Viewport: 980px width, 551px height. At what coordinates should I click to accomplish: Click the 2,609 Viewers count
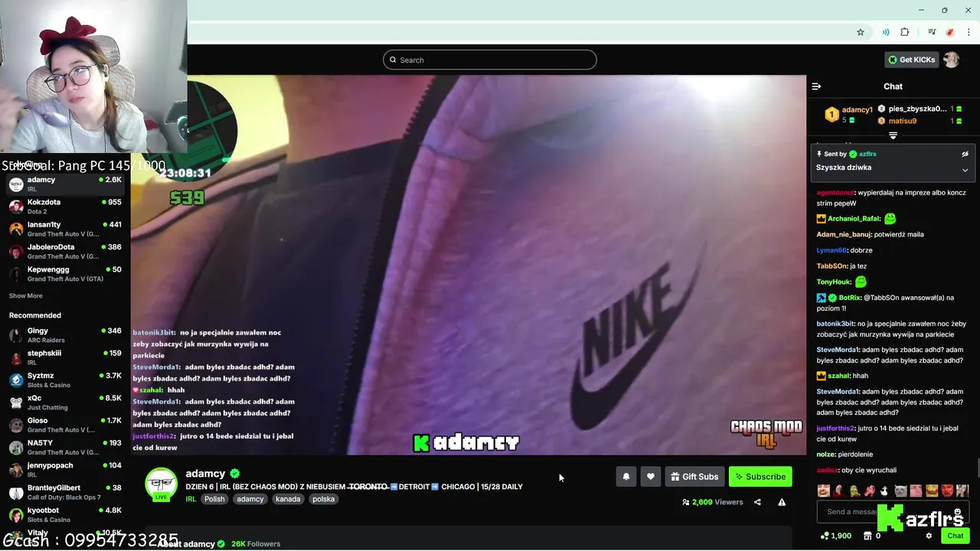[712, 502]
